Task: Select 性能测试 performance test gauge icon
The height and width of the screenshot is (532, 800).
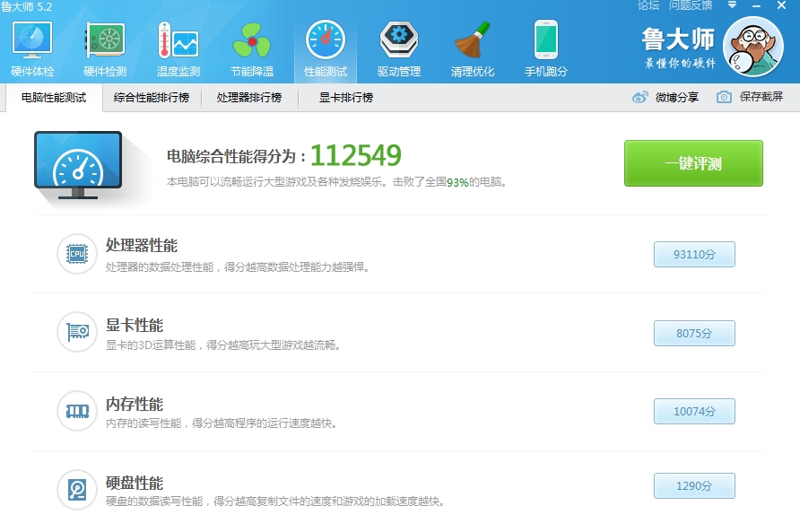Action: point(326,39)
